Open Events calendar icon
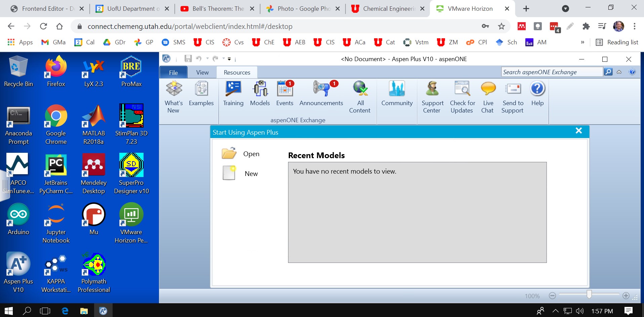This screenshot has height=317, width=644. click(285, 94)
